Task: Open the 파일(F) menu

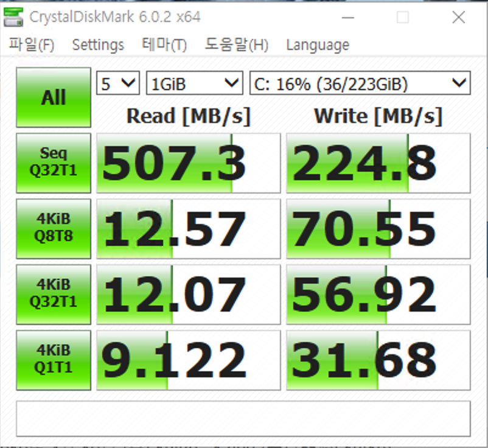Action: 32,45
